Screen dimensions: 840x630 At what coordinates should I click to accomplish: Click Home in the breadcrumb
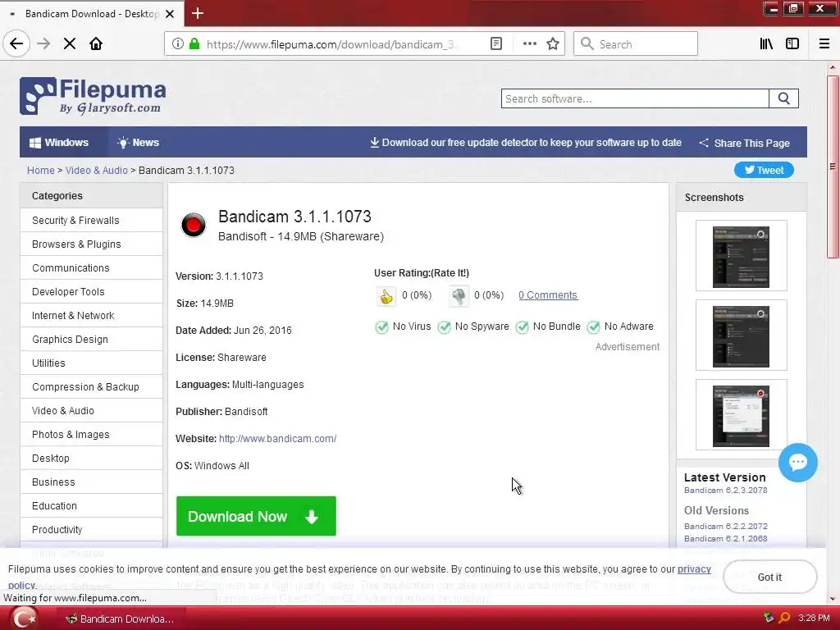click(41, 171)
